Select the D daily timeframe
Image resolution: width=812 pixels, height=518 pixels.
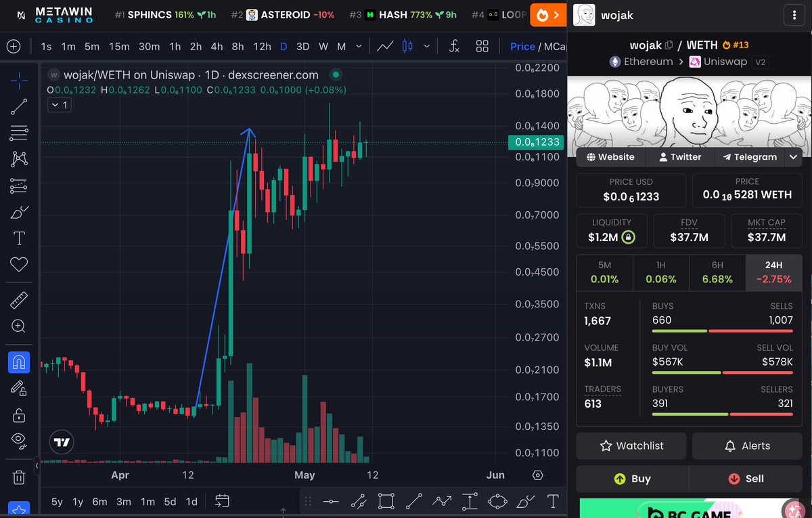click(284, 46)
